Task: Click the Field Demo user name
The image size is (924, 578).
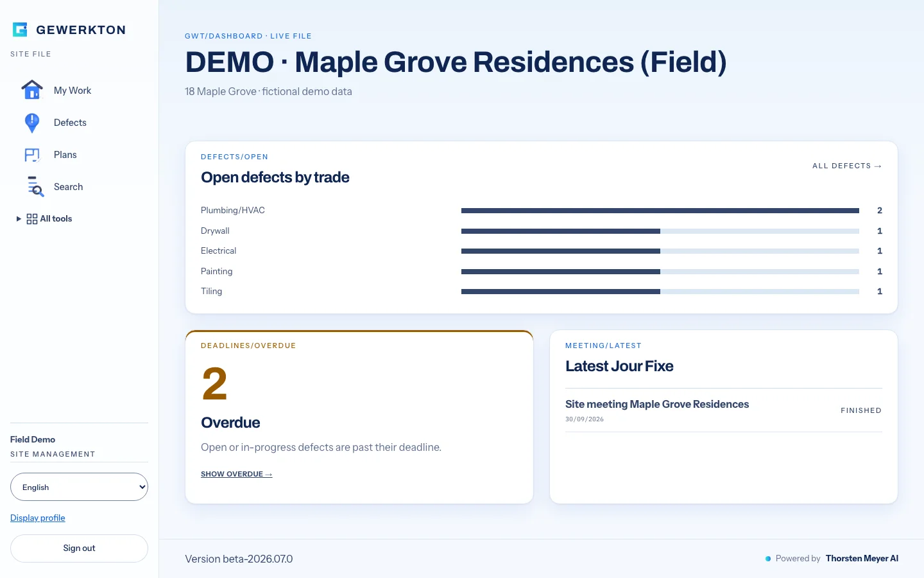Action: (33, 439)
